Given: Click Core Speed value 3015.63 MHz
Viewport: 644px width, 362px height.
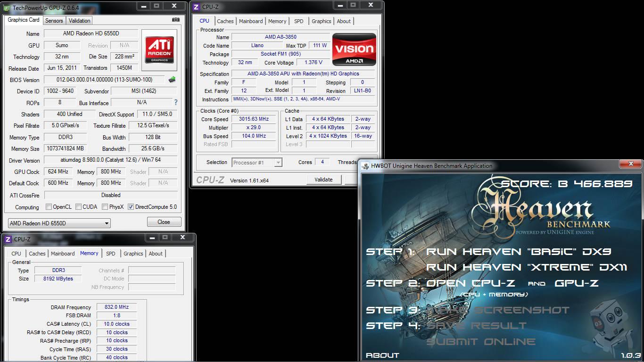Looking at the screenshot, I should [254, 119].
